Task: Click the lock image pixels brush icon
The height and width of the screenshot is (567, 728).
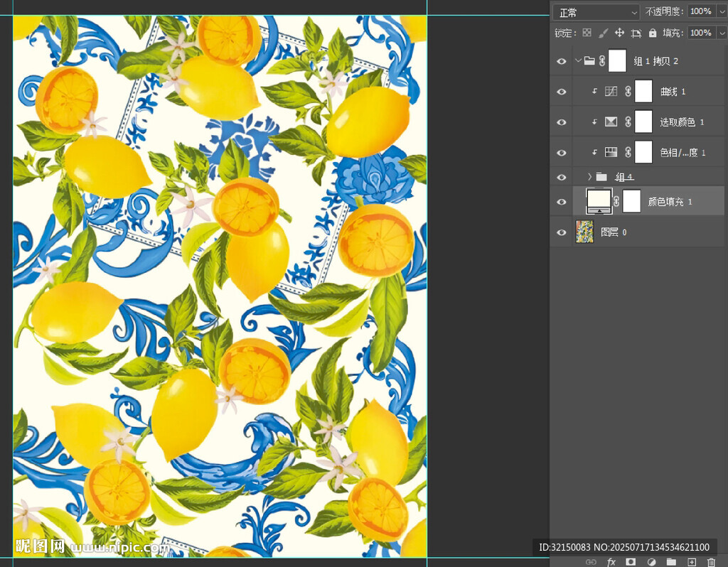Action: pos(603,33)
